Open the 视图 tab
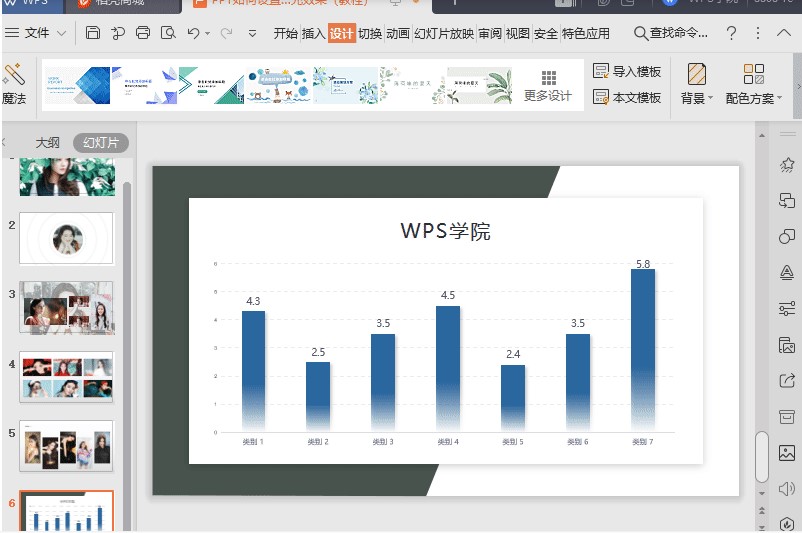This screenshot has height=533, width=802. point(518,34)
